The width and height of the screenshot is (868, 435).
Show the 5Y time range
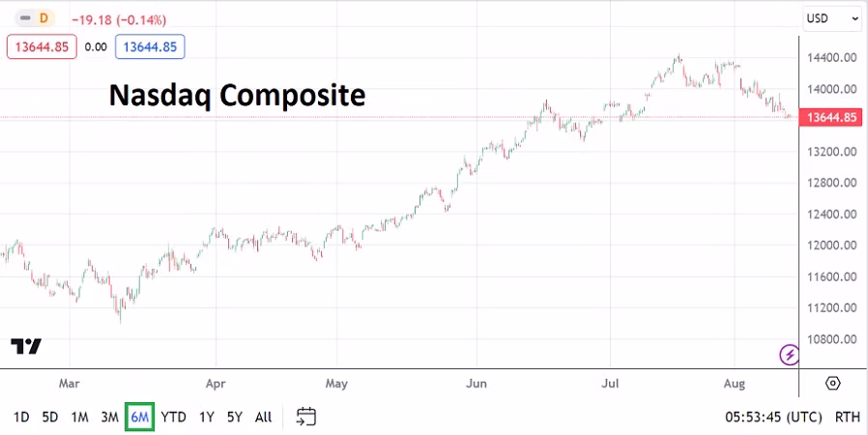235,418
